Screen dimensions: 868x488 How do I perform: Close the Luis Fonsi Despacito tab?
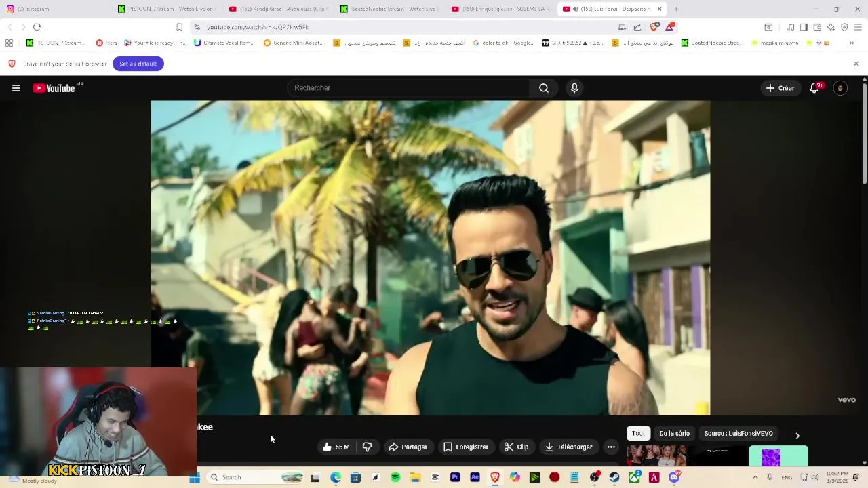[x=659, y=9]
